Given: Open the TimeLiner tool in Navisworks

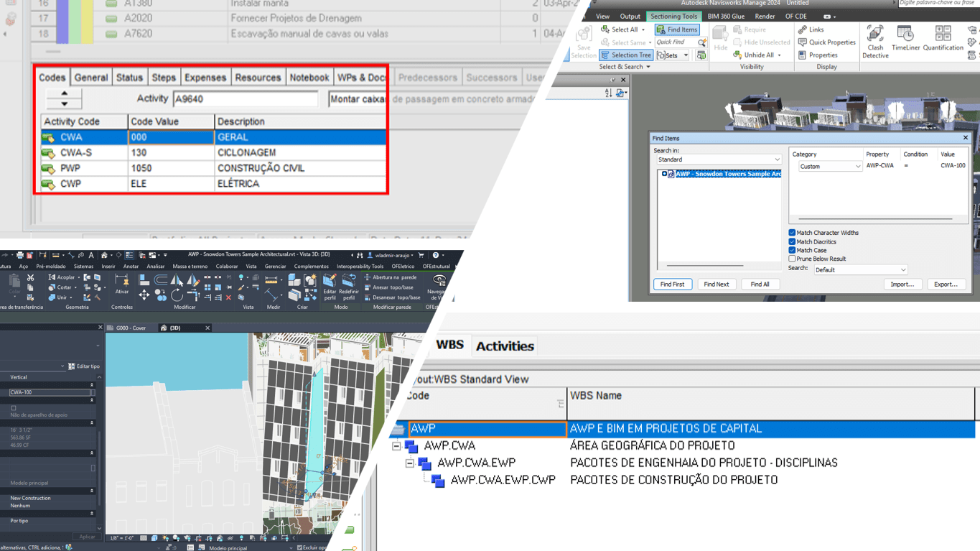Looking at the screenshot, I should point(905,39).
